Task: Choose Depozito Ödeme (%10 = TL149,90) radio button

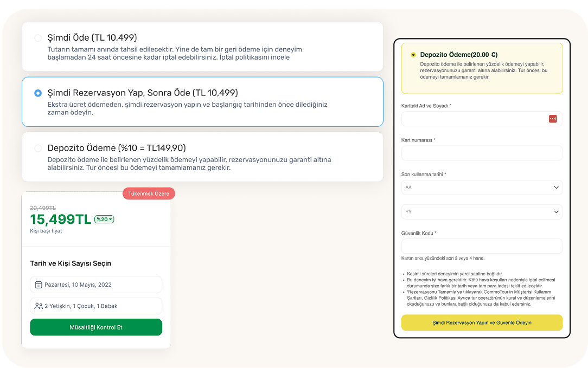Action: [38, 148]
